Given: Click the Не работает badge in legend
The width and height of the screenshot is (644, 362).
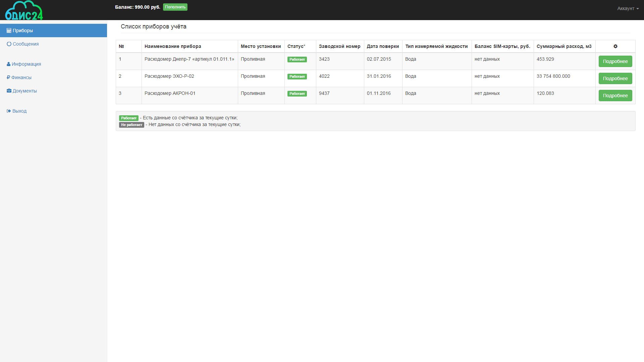Looking at the screenshot, I should coord(131,125).
